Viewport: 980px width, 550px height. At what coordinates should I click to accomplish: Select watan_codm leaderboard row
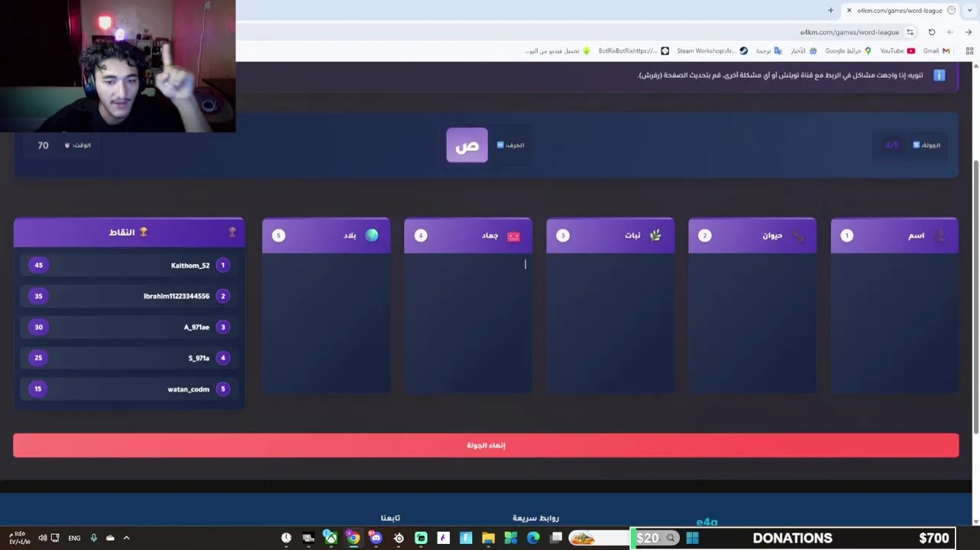coord(128,389)
